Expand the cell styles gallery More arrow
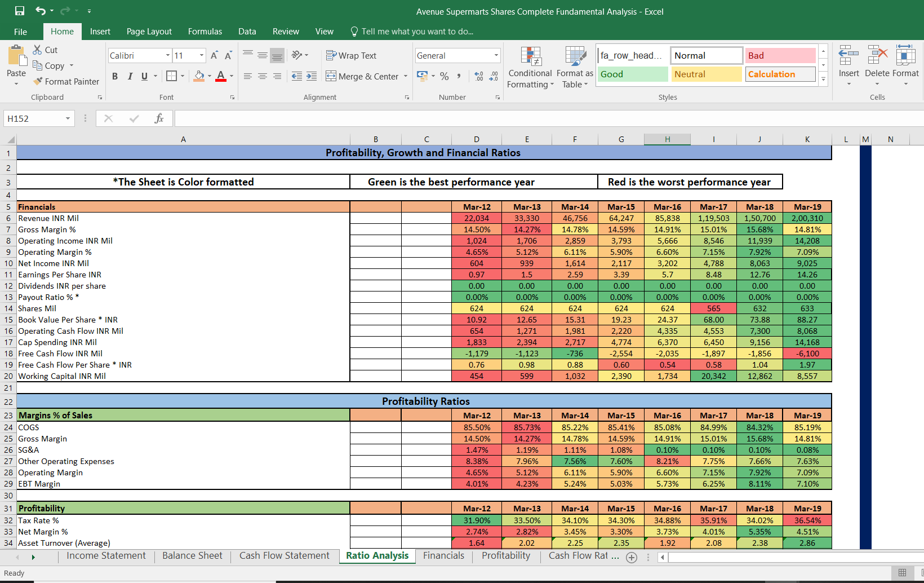This screenshot has width=924, height=583. [823, 79]
